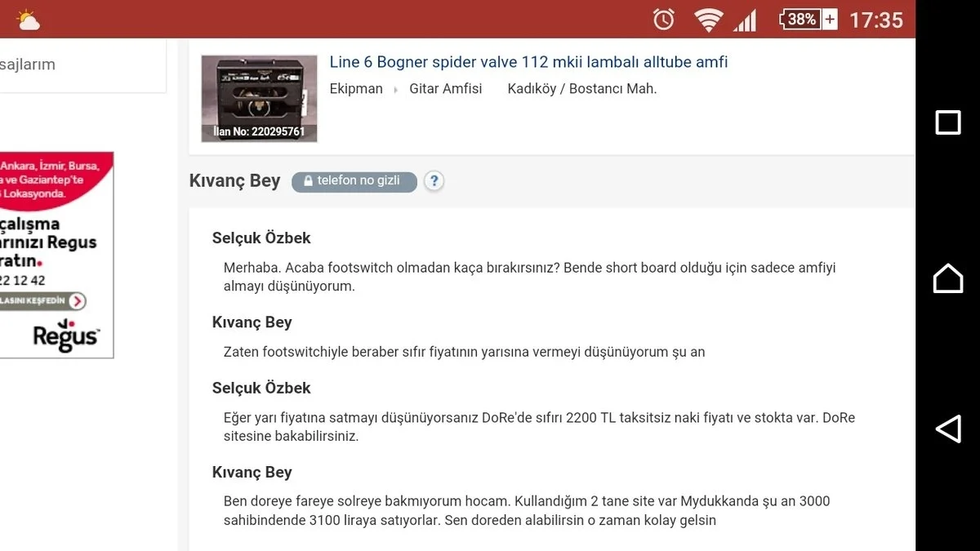The image size is (980, 551).
Task: Tap the lock icon in phone badge
Action: tap(308, 181)
